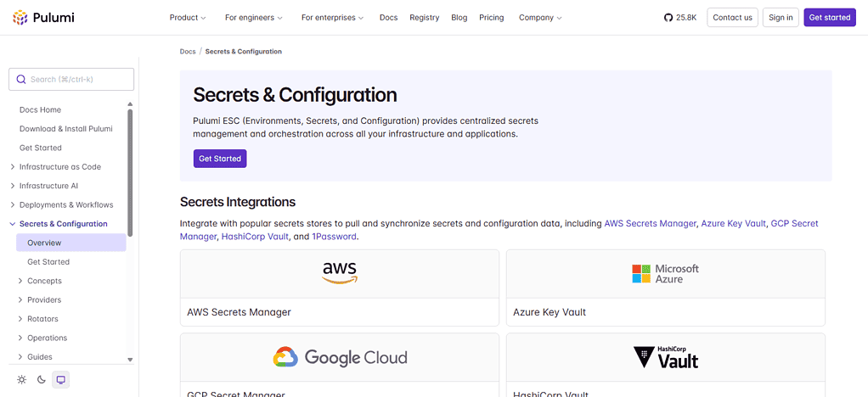868x397 pixels.
Task: Select top-level Get Started in sidebar
Action: (41, 148)
